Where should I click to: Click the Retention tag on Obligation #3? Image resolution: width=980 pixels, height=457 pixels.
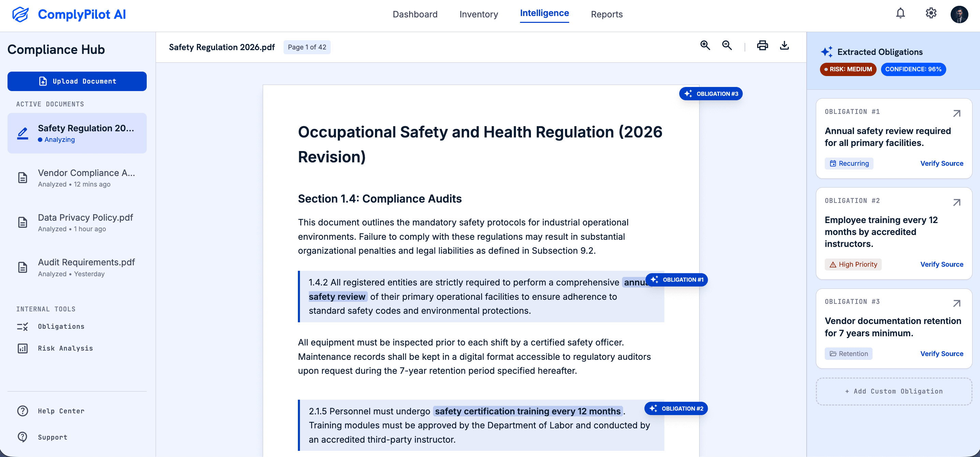click(x=848, y=354)
